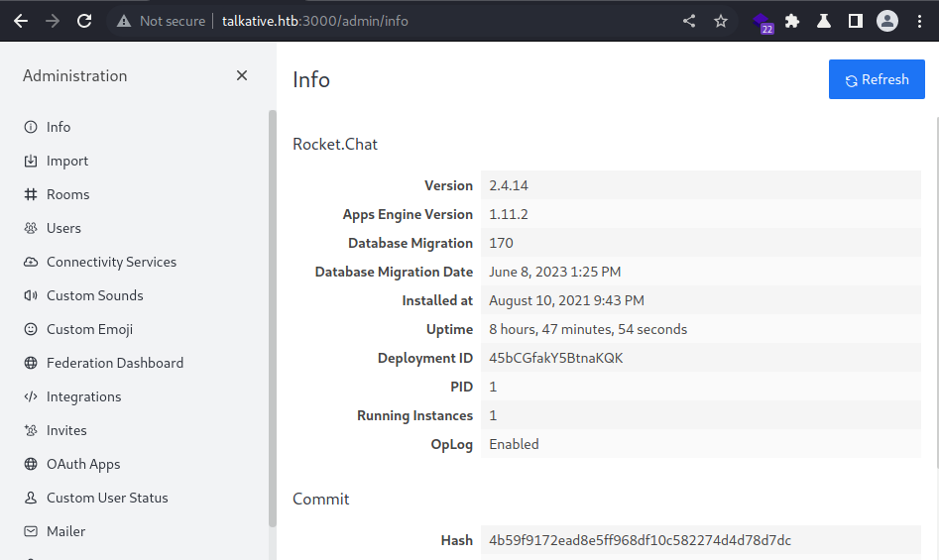Click the Users group icon
This screenshot has width=939, height=560.
pos(31,228)
